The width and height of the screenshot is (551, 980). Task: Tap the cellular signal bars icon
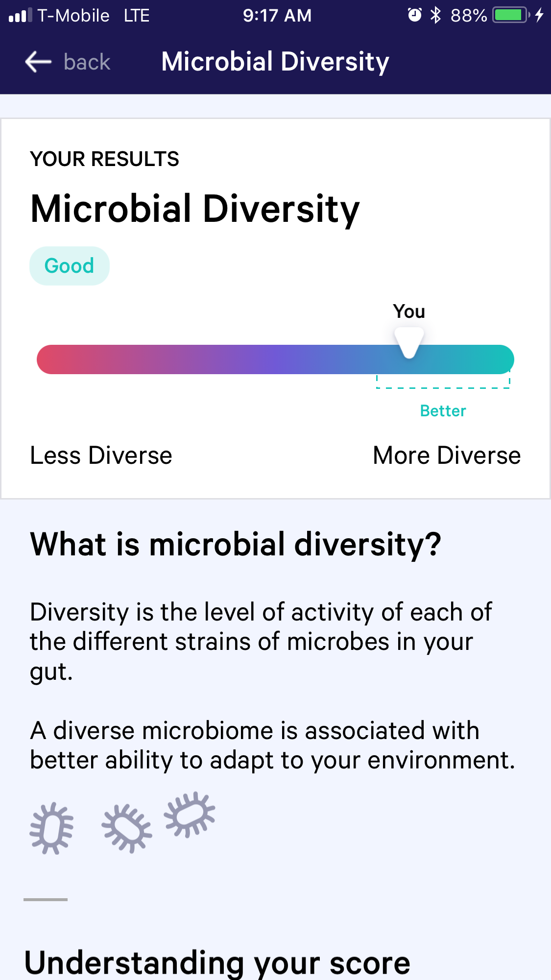click(x=21, y=15)
